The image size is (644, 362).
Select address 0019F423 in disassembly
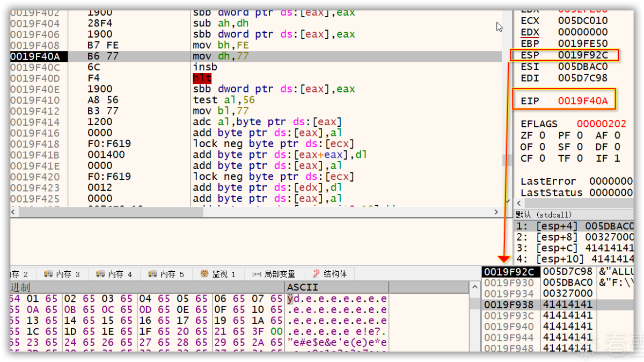[35, 187]
